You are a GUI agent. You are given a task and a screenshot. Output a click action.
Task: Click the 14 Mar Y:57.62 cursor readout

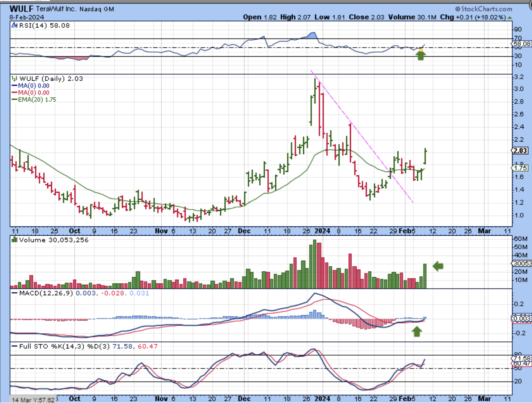[x=33, y=400]
